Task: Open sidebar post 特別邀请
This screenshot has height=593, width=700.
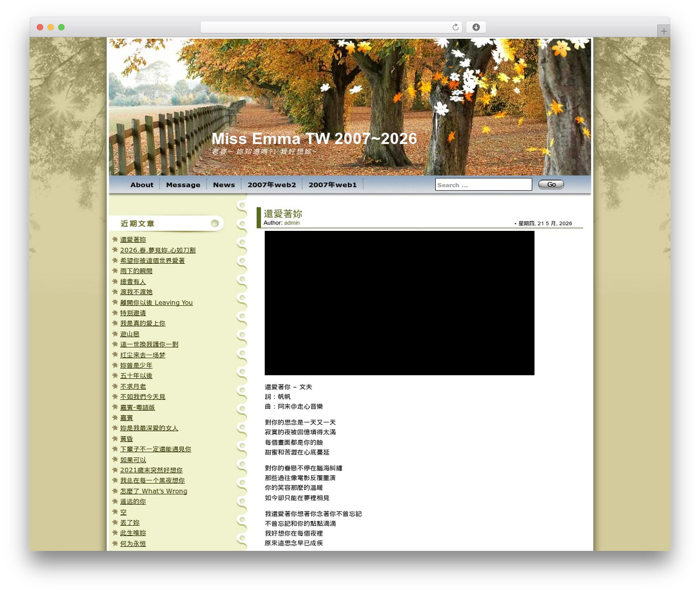Action: (133, 313)
